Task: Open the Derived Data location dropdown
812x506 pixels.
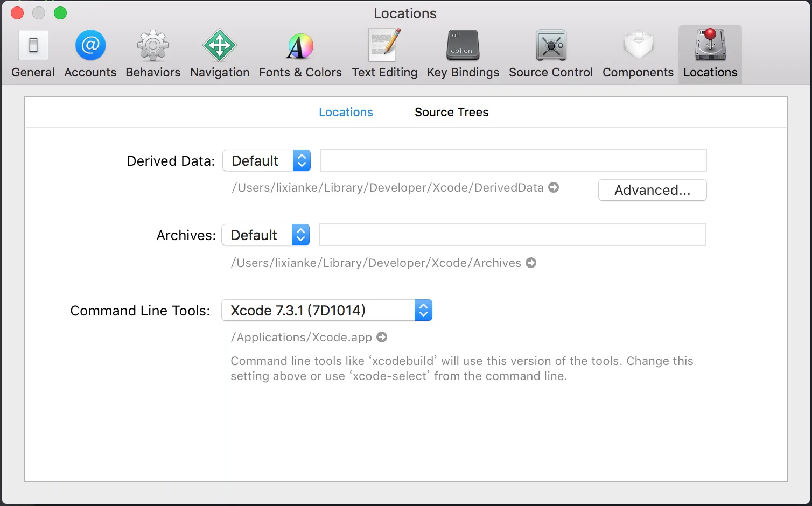Action: pos(267,160)
